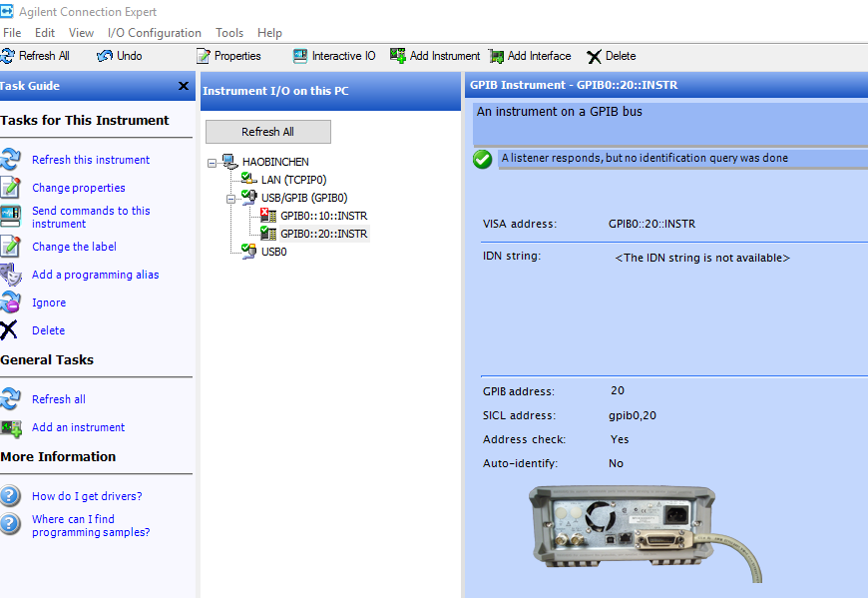Click the instrument rear-panel photo

(645, 533)
